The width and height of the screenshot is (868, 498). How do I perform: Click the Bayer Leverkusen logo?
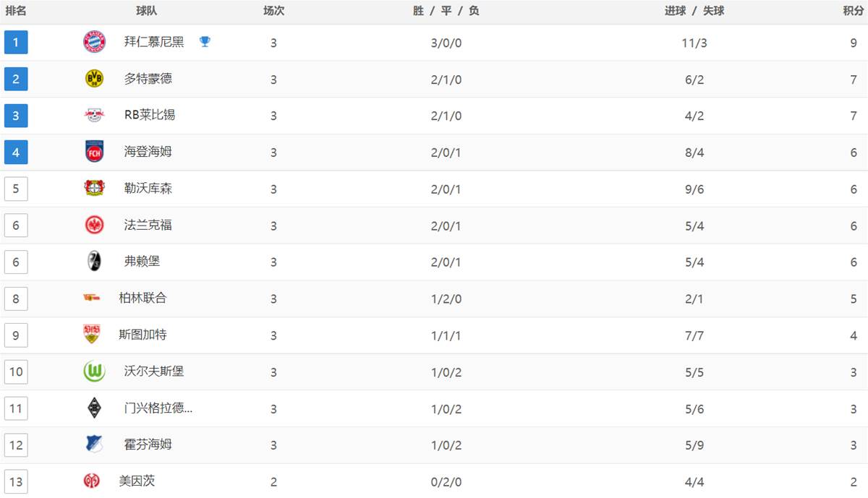pos(94,189)
